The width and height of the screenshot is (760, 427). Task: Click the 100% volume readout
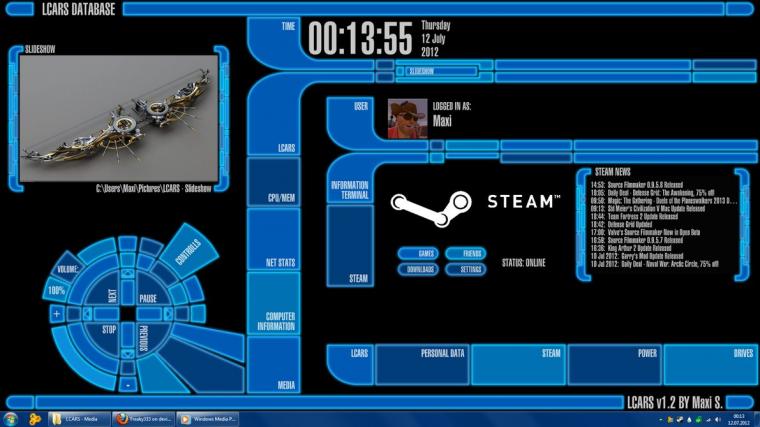click(x=56, y=290)
